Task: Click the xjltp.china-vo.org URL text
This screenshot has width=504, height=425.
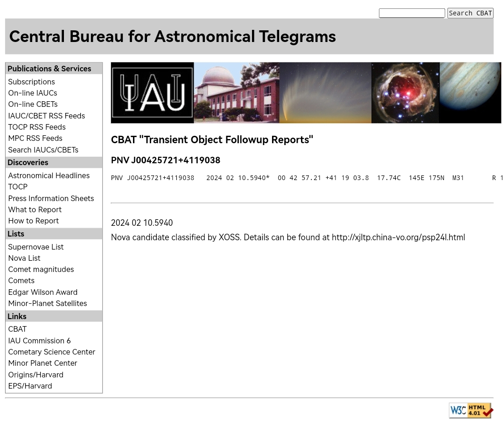Action: coord(398,237)
